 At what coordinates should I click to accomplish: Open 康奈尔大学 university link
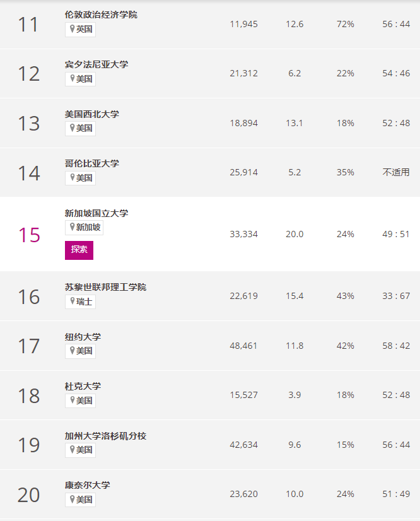(88, 485)
